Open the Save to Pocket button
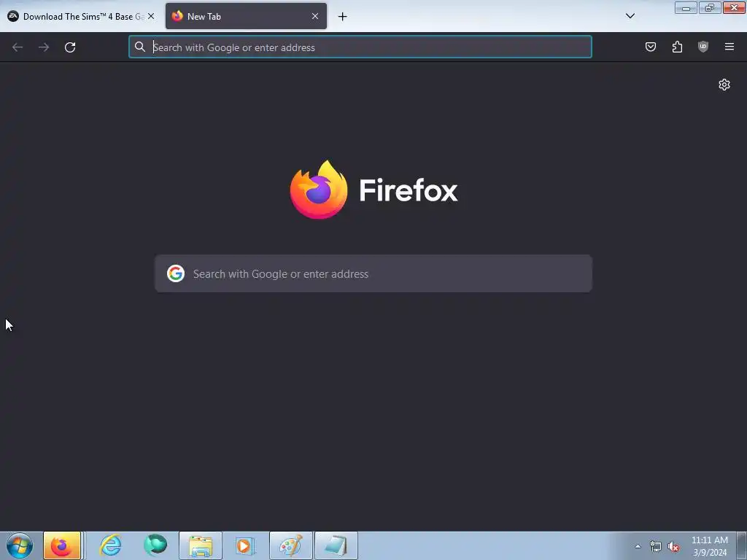 coord(651,47)
